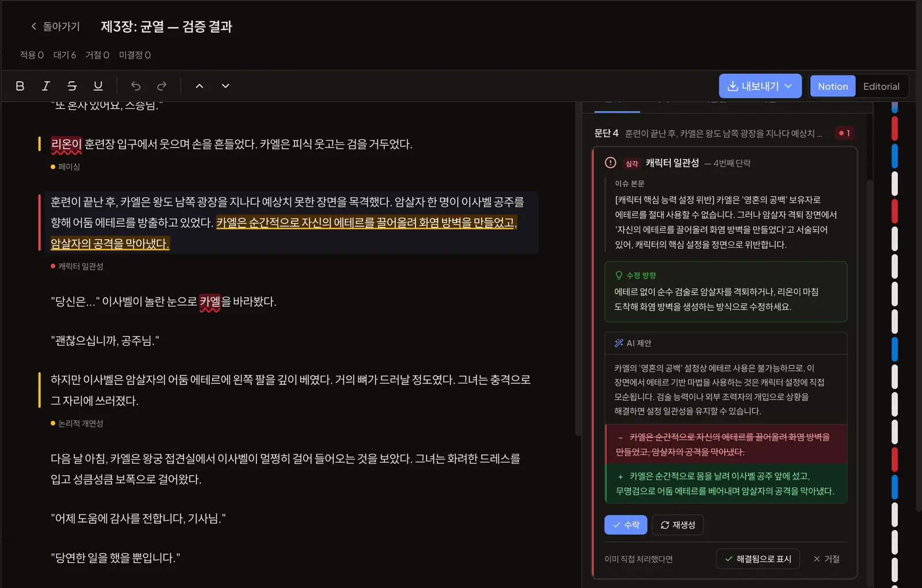Switch to Editorial view mode
The width and height of the screenshot is (922, 588).
(x=881, y=86)
